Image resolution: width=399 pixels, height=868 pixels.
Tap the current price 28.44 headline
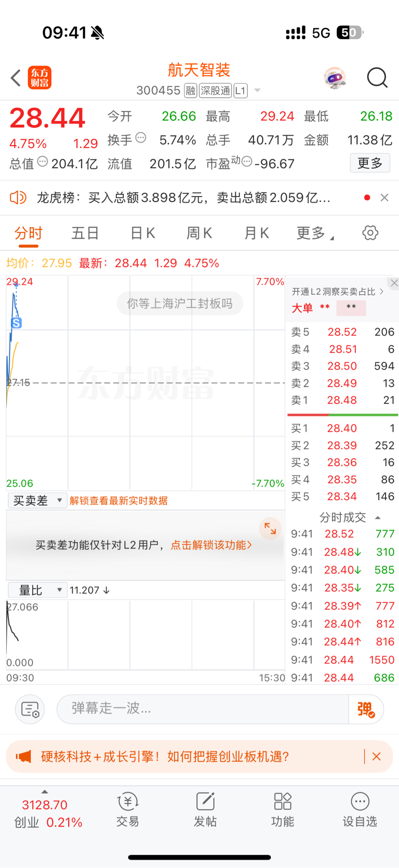click(x=47, y=118)
